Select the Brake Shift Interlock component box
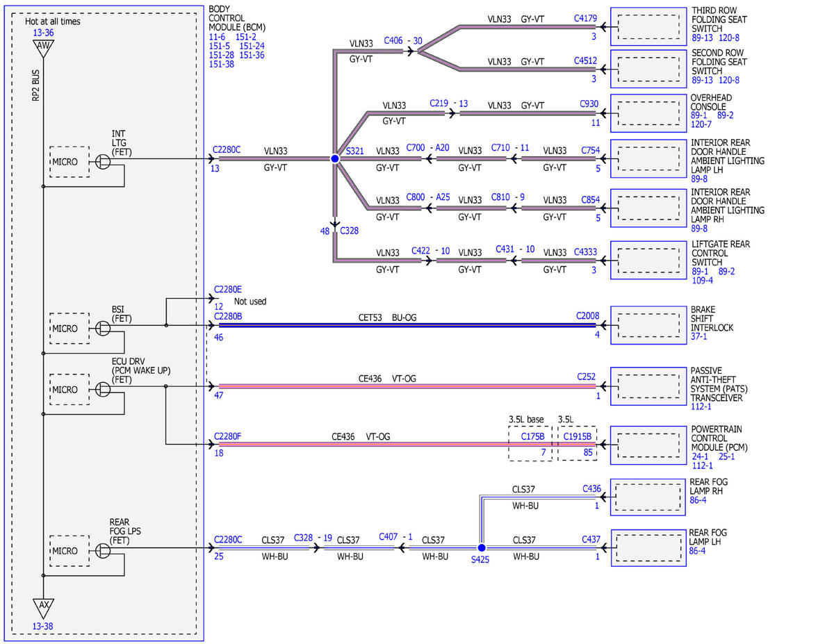 [x=648, y=325]
